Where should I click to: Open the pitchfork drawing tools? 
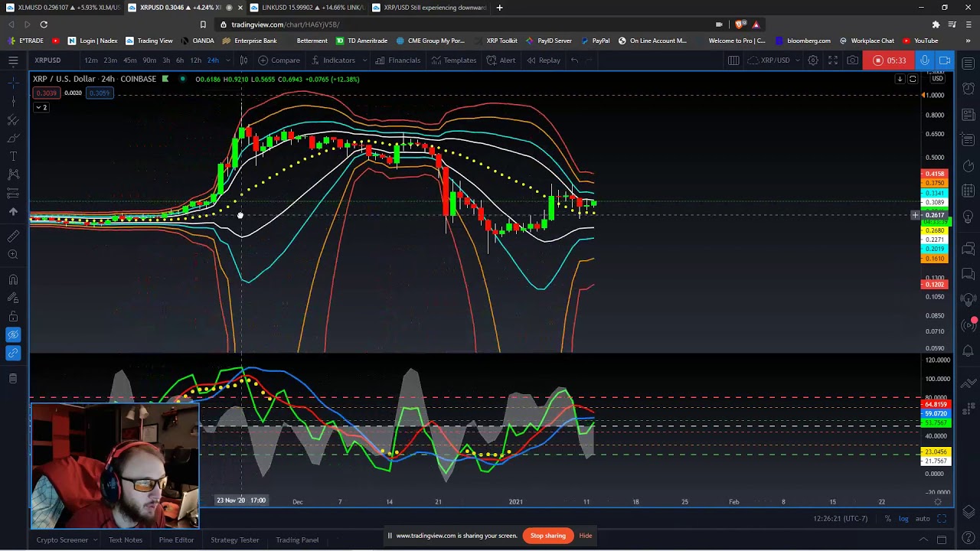pyautogui.click(x=13, y=119)
